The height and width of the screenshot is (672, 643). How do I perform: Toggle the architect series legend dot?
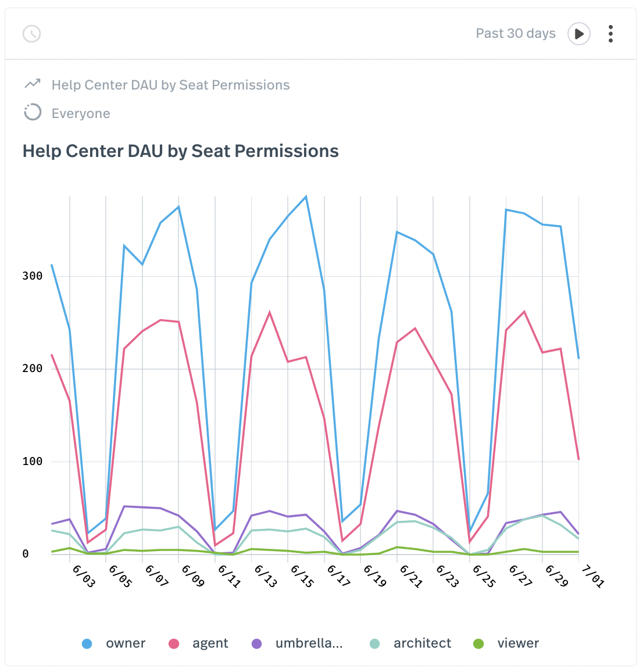click(375, 644)
